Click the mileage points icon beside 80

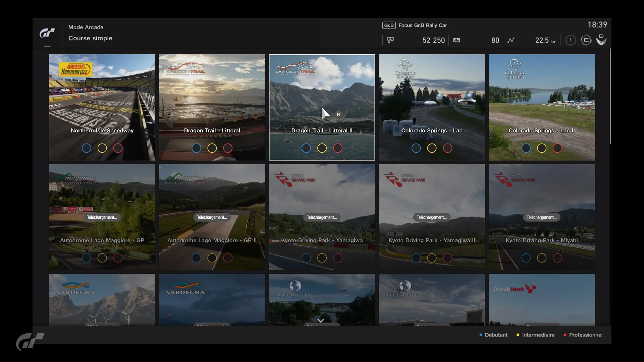pos(457,40)
